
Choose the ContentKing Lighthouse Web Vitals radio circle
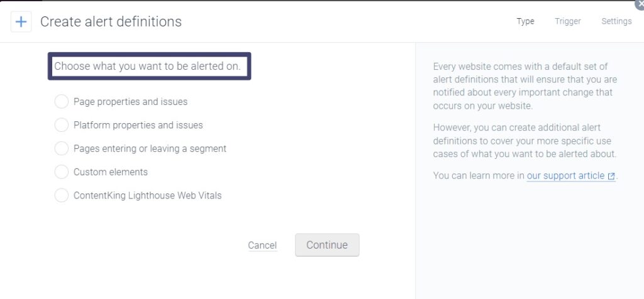pos(61,195)
